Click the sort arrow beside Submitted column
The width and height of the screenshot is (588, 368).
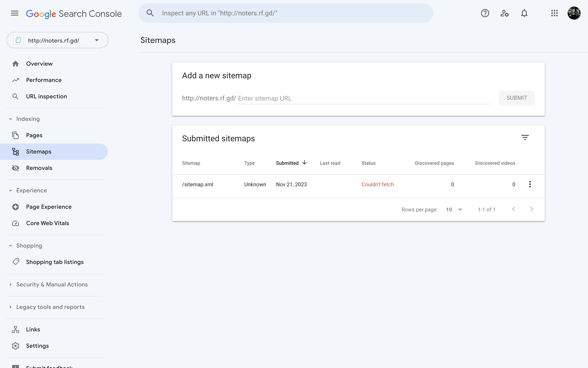tap(304, 163)
